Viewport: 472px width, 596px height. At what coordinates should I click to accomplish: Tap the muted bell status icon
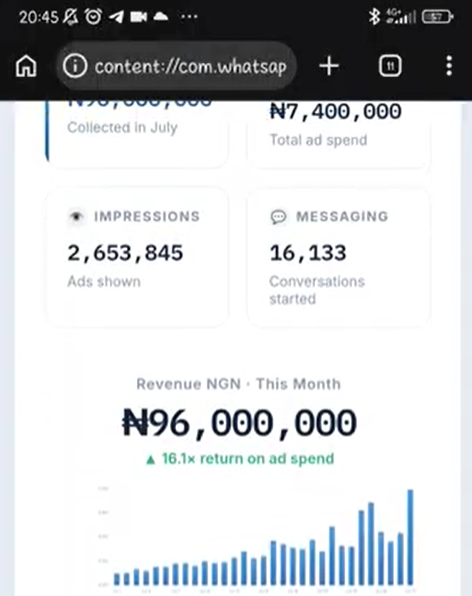pyautogui.click(x=70, y=17)
